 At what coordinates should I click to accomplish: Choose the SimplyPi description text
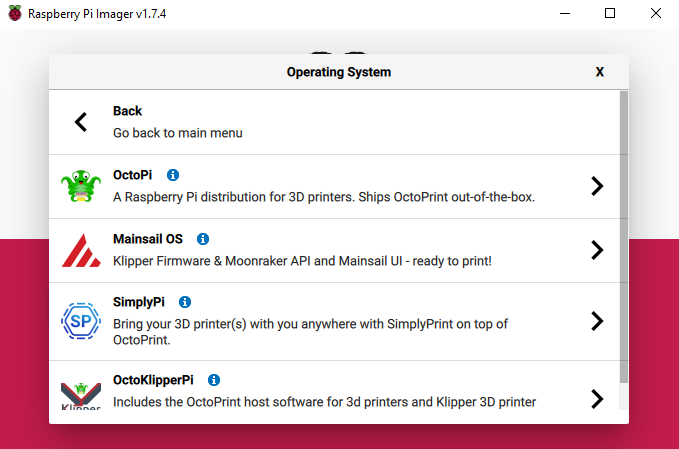(310, 332)
